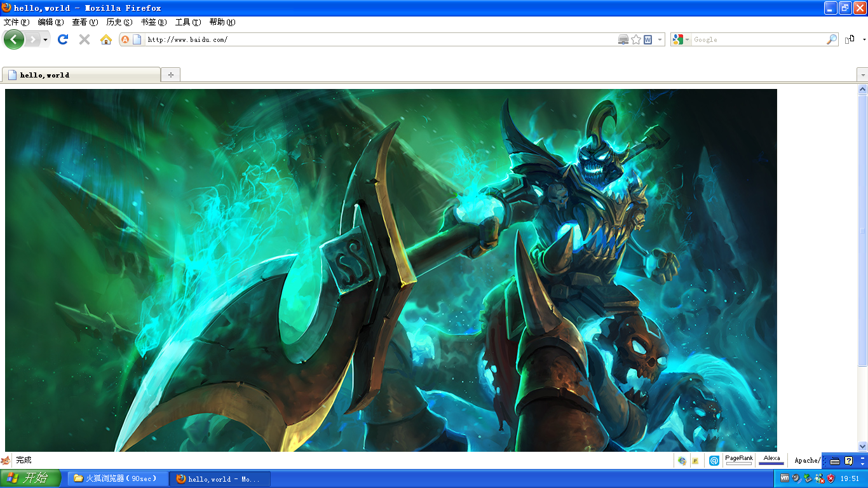Open the 工具 (Tools) menu

[x=187, y=22]
